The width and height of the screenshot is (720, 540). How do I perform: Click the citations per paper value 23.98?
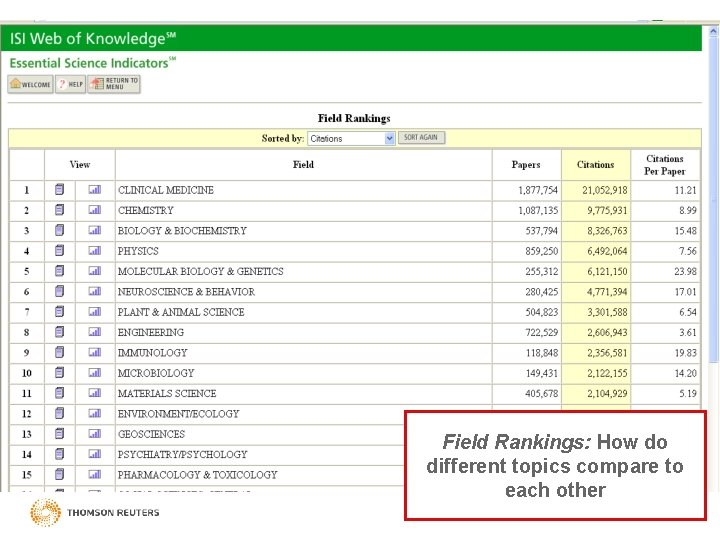686,271
